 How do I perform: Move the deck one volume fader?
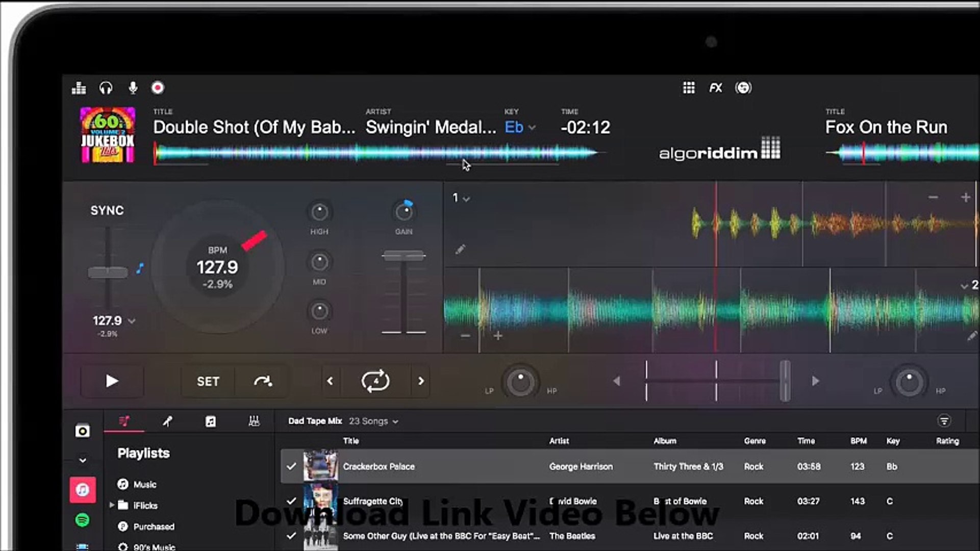(404, 256)
